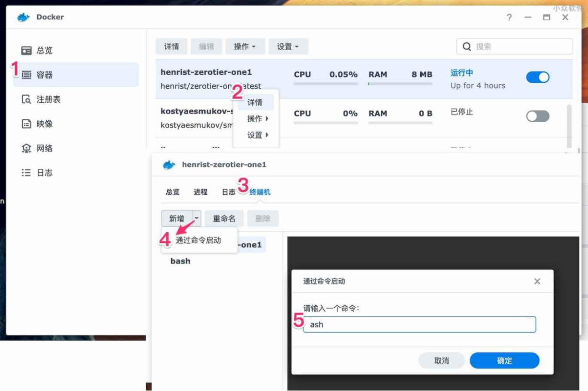Switch to the 日志 tab in detail window

pyautogui.click(x=229, y=192)
